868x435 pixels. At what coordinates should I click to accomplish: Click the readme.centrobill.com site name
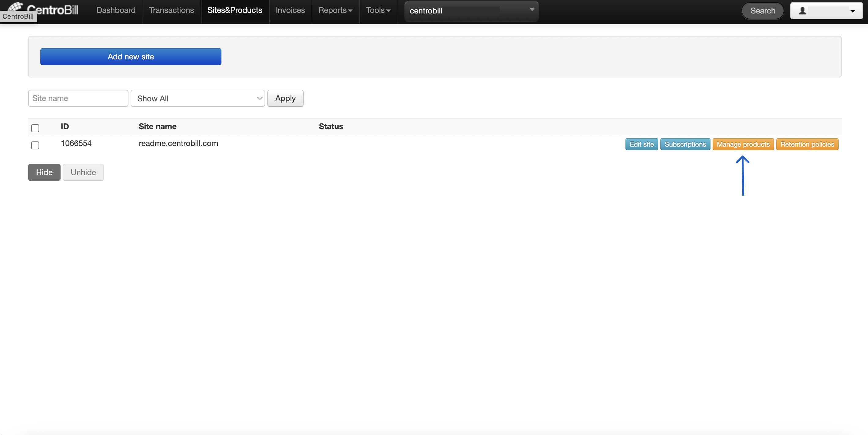pos(178,143)
